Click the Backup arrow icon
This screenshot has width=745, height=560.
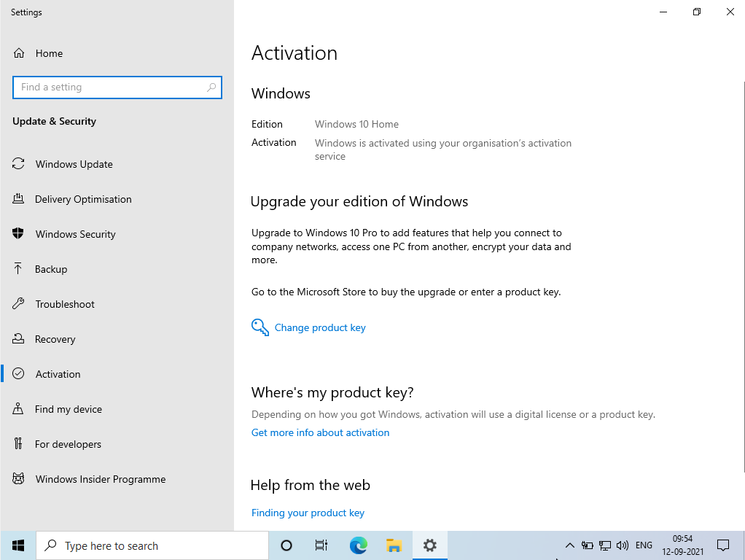[18, 268]
